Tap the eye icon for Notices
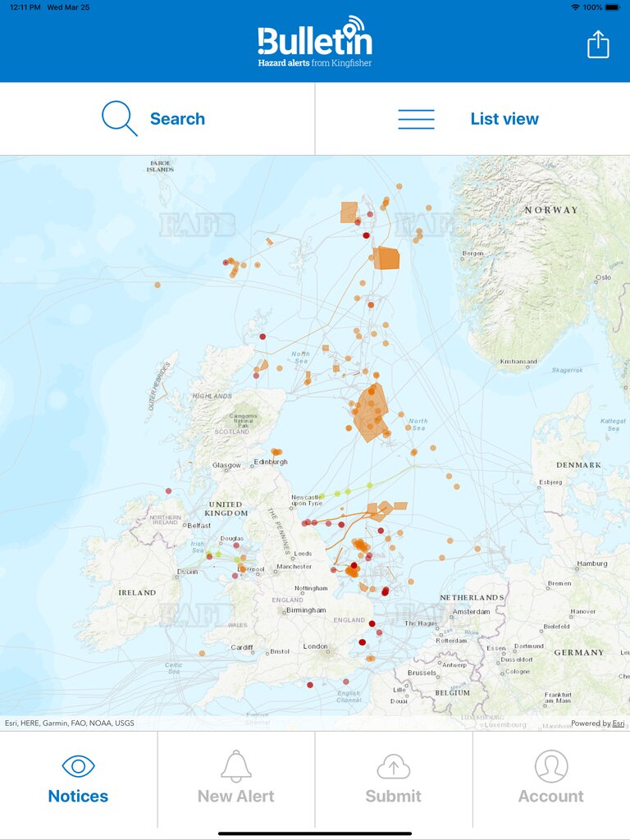 (78, 766)
